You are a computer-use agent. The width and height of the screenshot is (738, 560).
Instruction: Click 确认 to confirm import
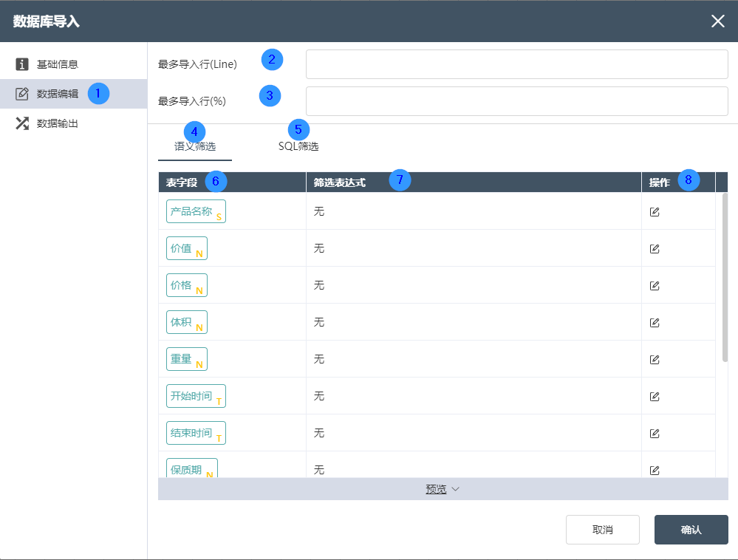[691, 530]
